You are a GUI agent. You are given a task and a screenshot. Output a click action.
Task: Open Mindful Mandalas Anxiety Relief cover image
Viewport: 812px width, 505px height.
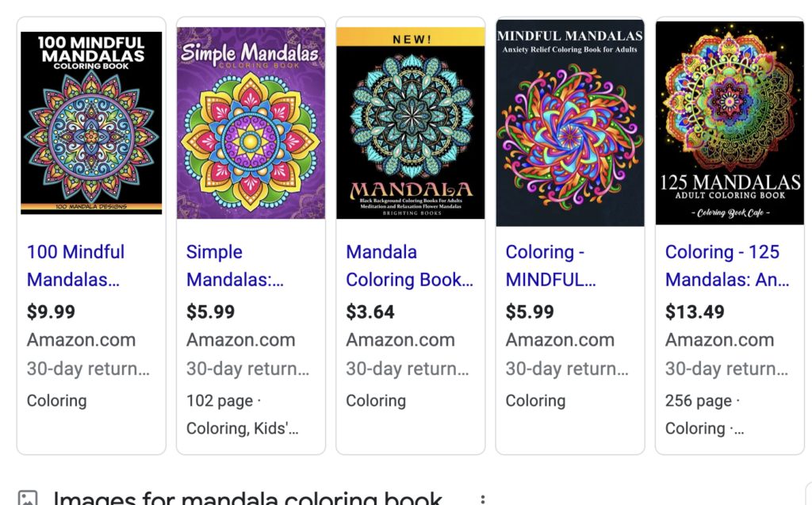pyautogui.click(x=569, y=123)
